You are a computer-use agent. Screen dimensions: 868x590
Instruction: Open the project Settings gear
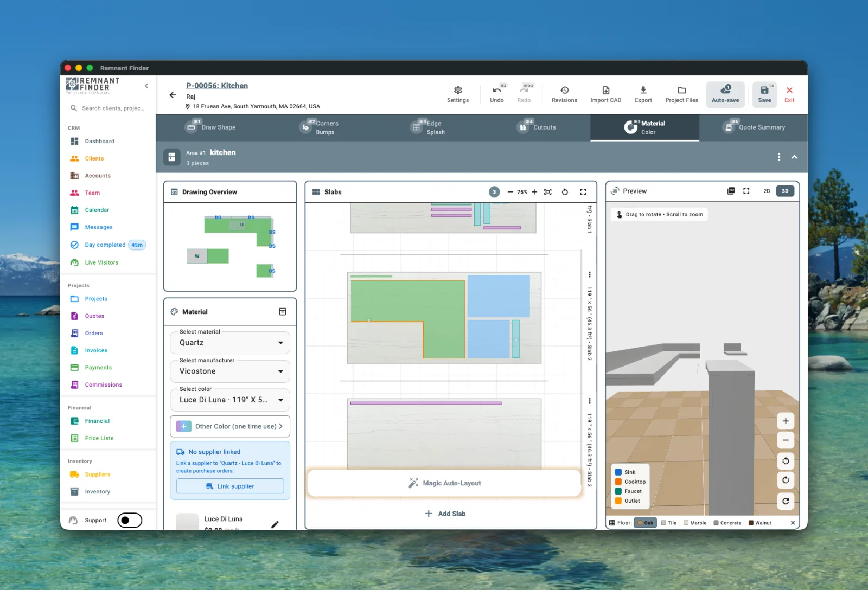pos(458,94)
